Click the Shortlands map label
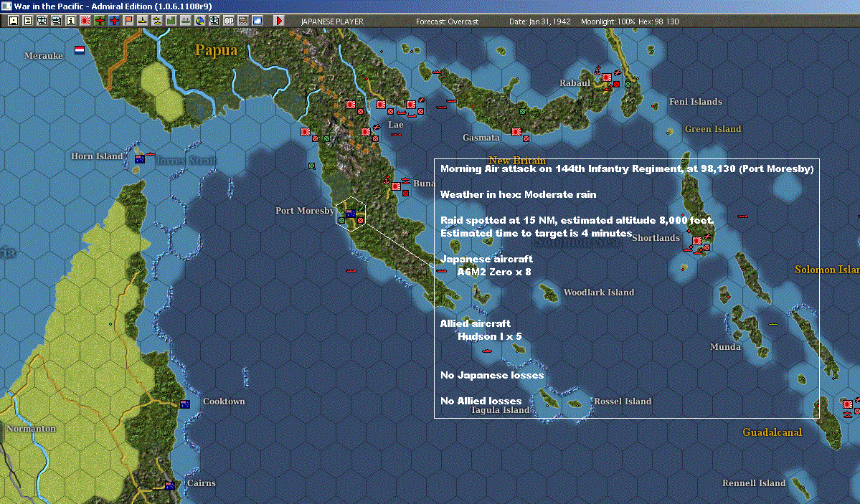This screenshot has height=504, width=860. tap(656, 237)
